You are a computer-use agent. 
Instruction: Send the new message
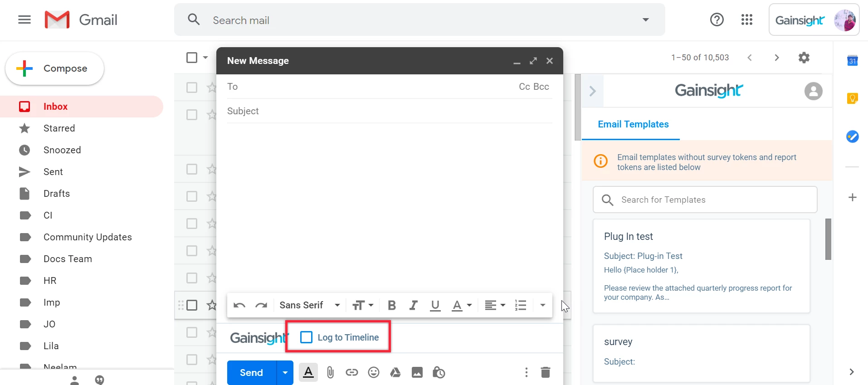click(x=252, y=372)
